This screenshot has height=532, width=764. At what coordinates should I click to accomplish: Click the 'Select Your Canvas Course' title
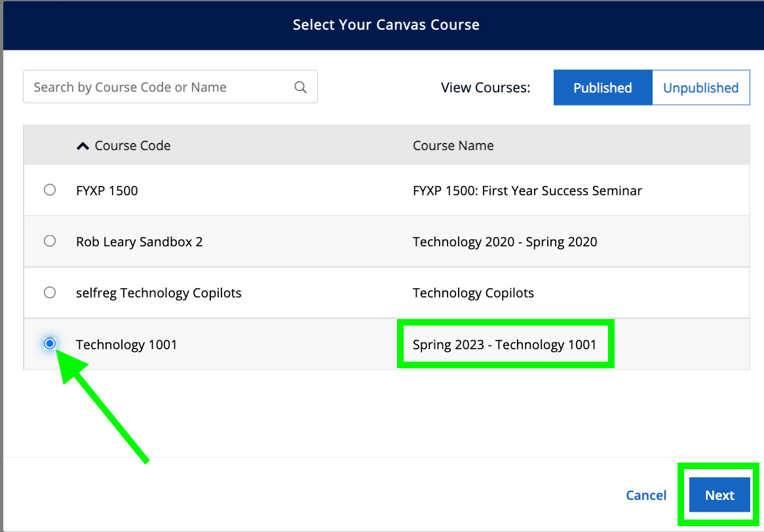click(x=386, y=25)
